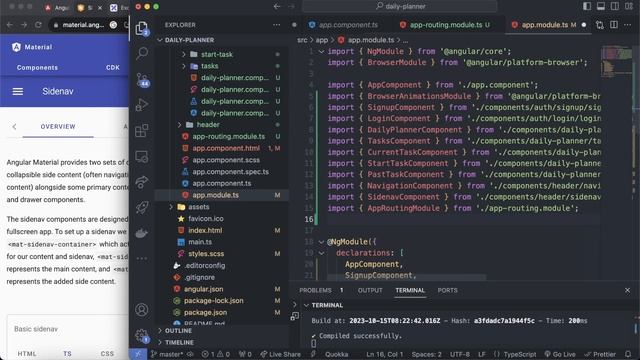Collapse the DAILY-PLANNER folder section
This screenshot has height=360, width=640.
(160, 40)
